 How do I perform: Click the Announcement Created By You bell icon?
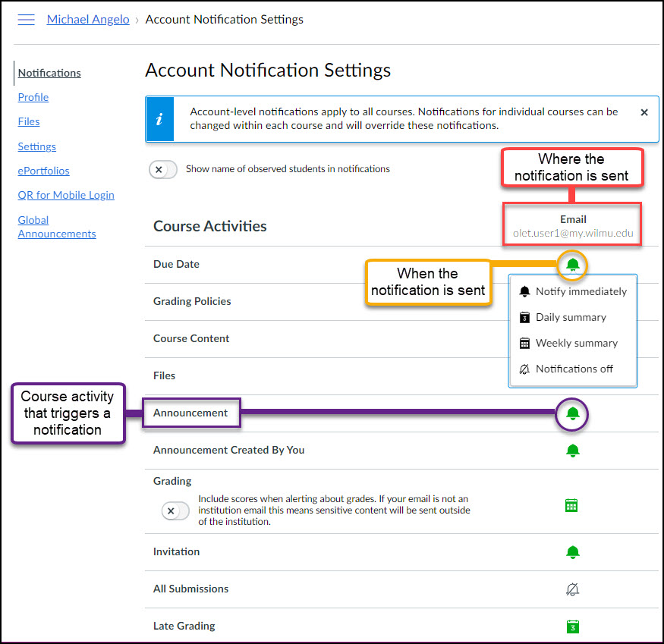tap(573, 450)
